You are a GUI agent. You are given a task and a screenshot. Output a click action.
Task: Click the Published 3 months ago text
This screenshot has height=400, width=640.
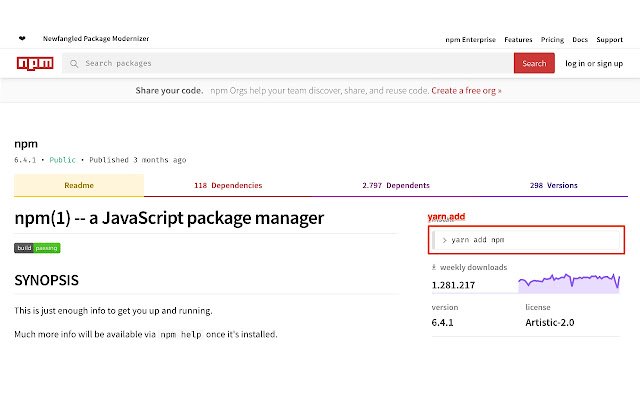(x=138, y=160)
